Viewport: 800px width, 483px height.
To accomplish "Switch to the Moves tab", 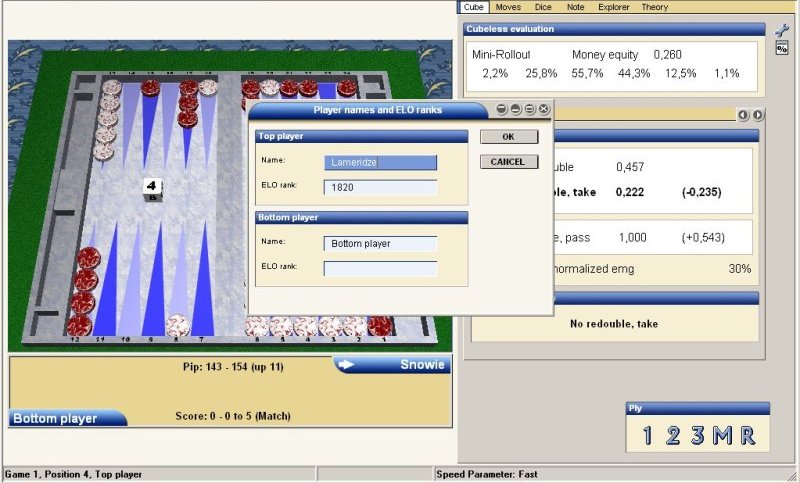I will click(508, 7).
